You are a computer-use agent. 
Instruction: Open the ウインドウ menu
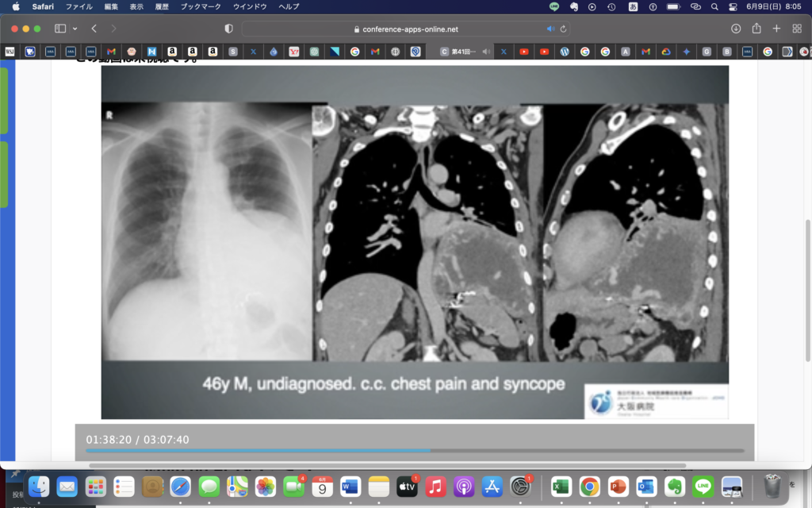[x=250, y=6]
